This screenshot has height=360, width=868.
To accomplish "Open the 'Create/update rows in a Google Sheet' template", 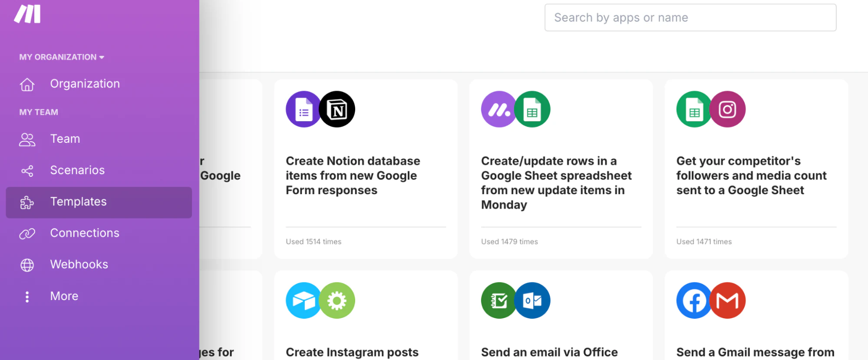I will point(561,169).
